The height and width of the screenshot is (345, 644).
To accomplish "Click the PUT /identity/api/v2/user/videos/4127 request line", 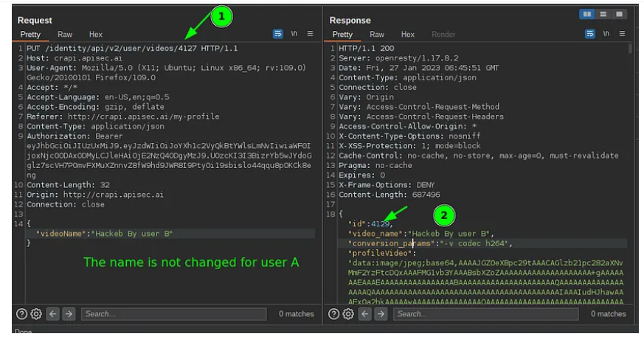I will [132, 49].
